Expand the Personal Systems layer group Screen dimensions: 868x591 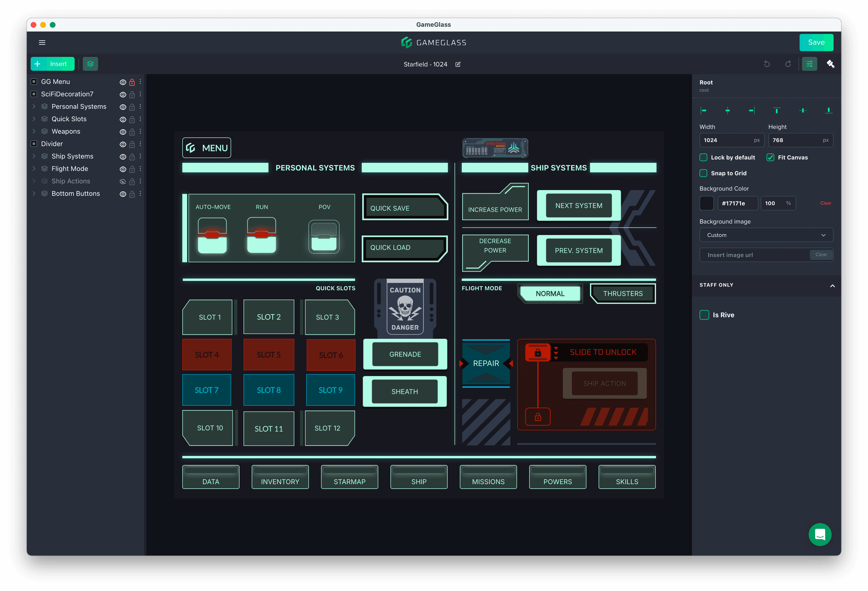34,106
